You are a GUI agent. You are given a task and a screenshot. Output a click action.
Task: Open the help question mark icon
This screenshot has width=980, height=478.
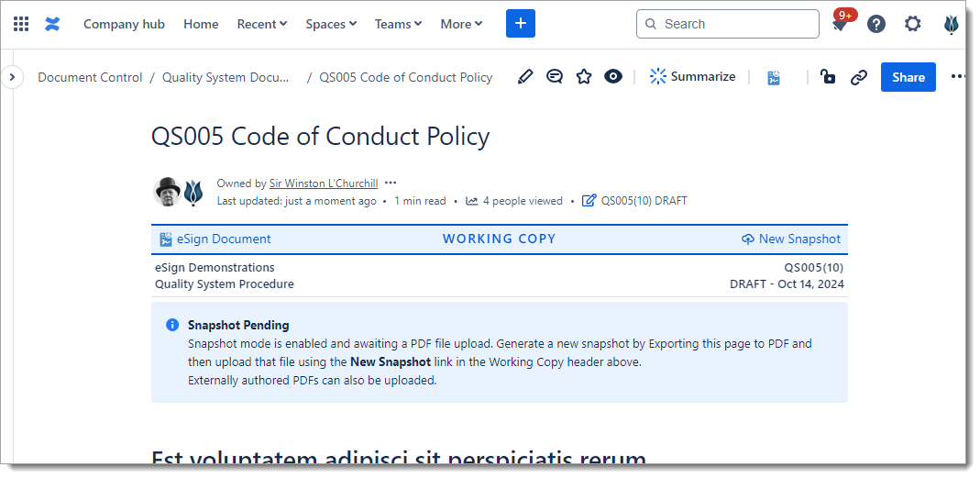point(876,24)
